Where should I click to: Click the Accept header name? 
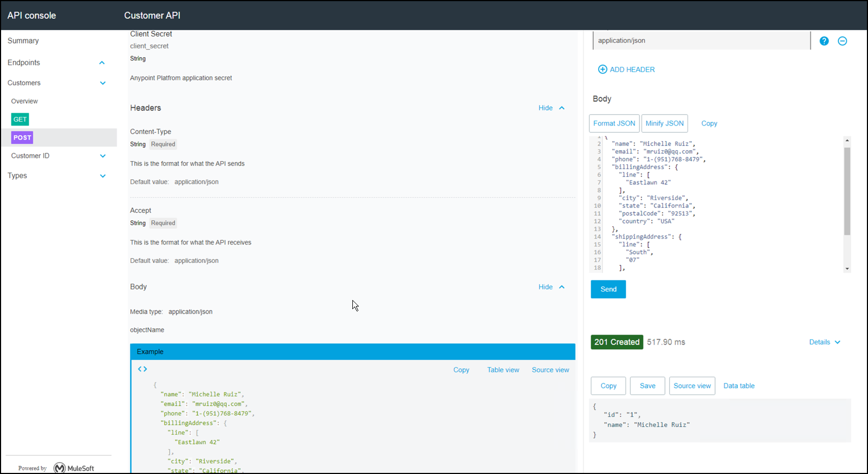pyautogui.click(x=141, y=211)
